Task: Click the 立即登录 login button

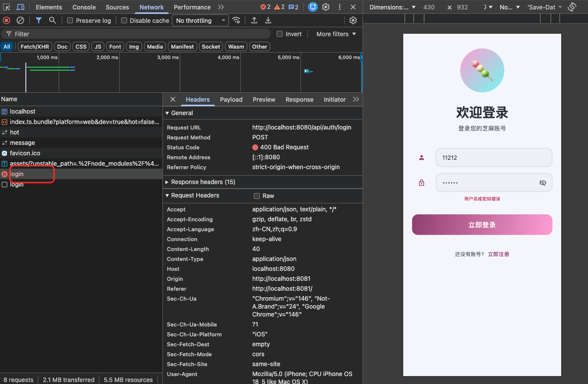Action: 482,225
